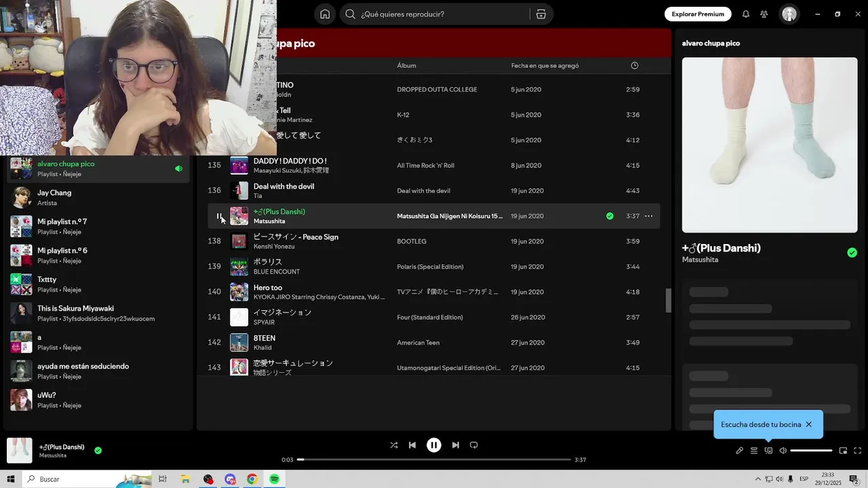Open 'This is Sakura Miyawaki' playlist
The image size is (868, 488).
click(98, 313)
